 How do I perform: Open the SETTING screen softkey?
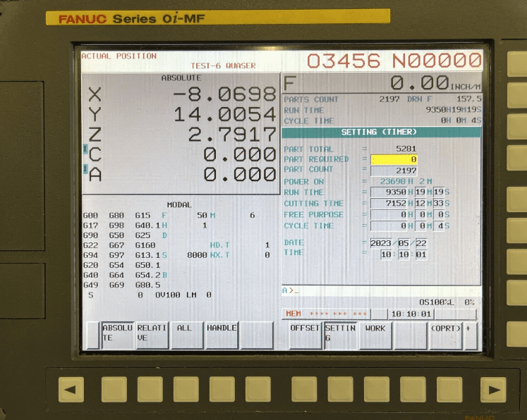point(340,335)
